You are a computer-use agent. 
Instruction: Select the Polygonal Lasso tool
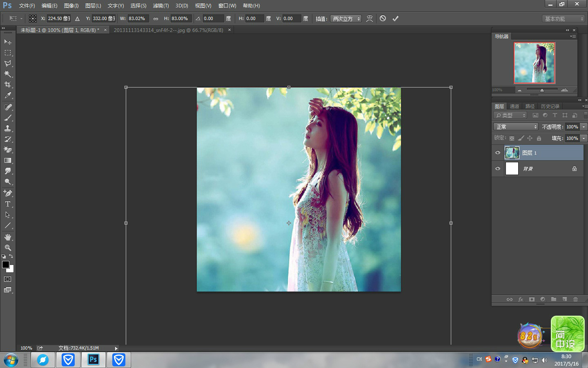(8, 63)
